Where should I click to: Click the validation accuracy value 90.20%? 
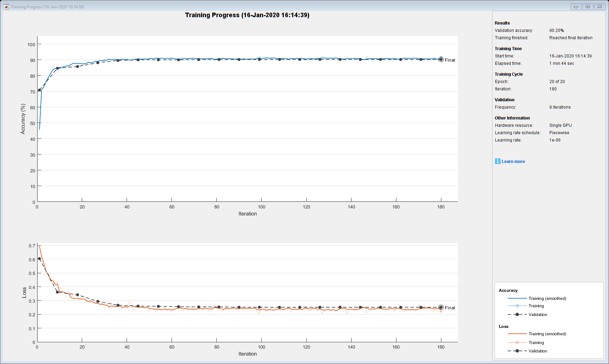pos(556,30)
